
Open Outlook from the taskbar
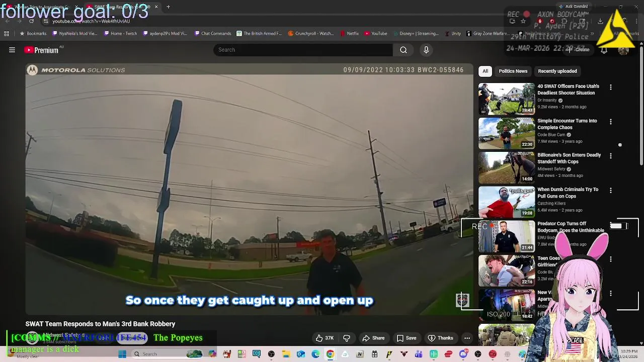pos(300,354)
